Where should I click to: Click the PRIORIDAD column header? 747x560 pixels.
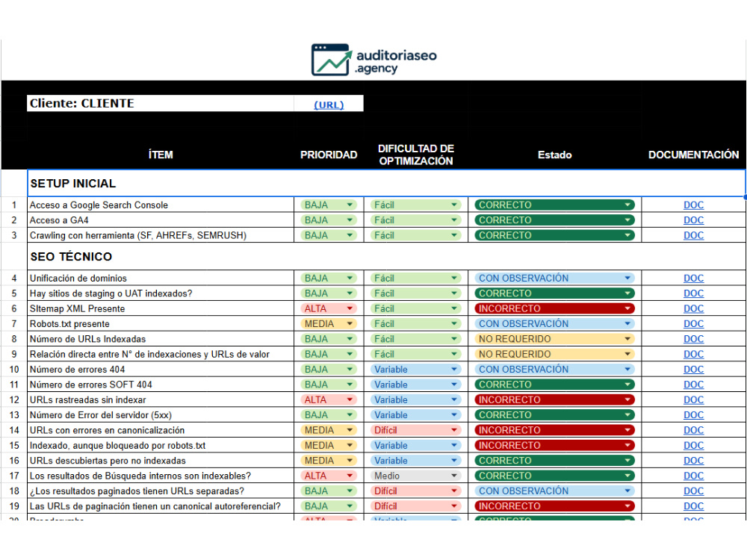(329, 155)
